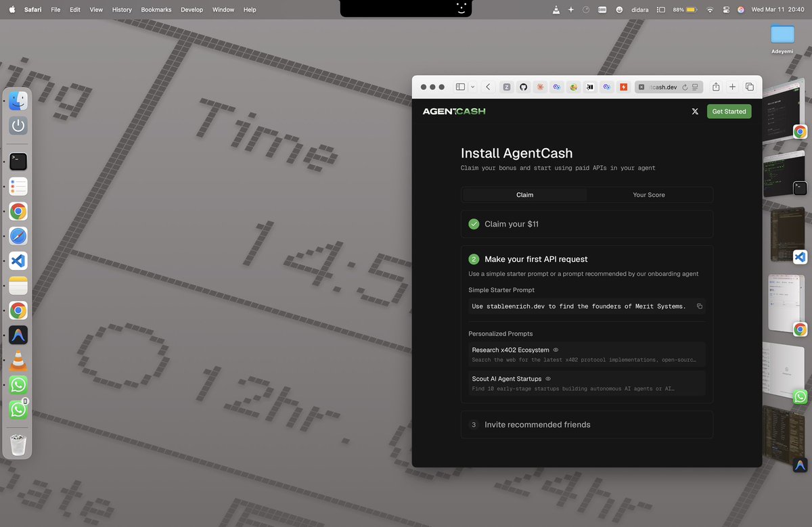Open Wi-Fi status in menu bar

tap(710, 10)
